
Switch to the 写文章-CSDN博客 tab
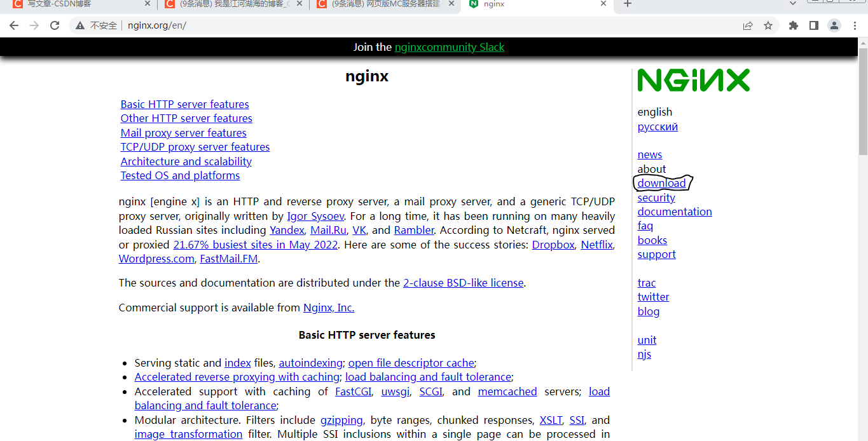tap(78, 4)
